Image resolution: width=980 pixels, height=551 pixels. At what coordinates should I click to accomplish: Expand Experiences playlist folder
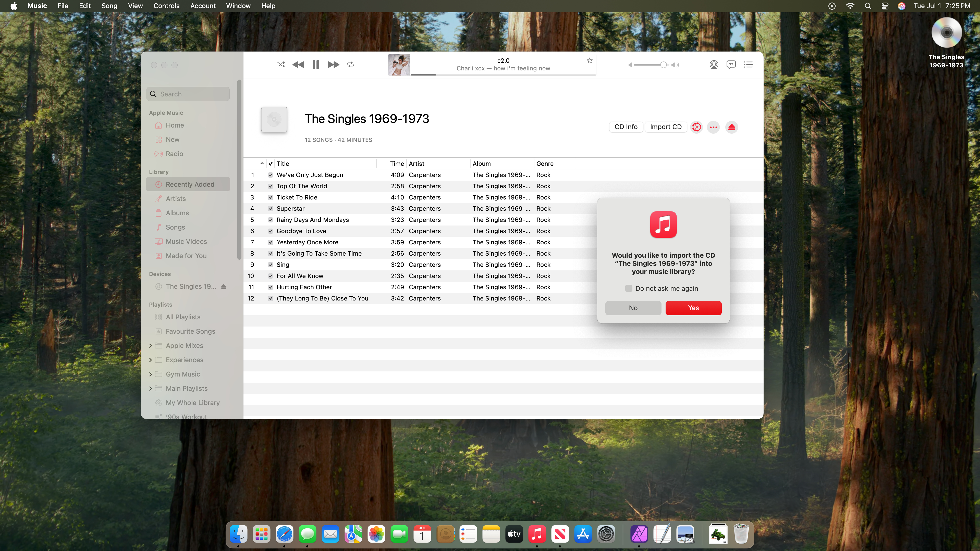[x=151, y=360]
